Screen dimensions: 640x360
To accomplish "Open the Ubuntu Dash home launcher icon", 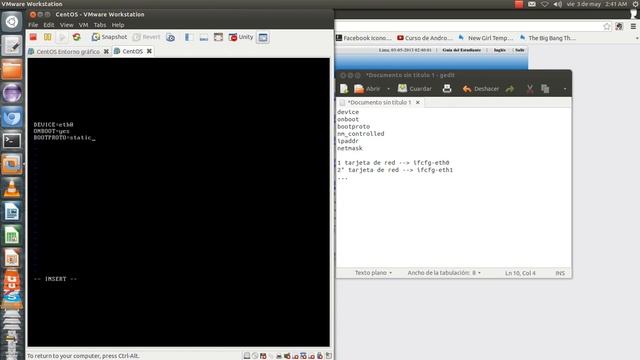I will pyautogui.click(x=12, y=22).
